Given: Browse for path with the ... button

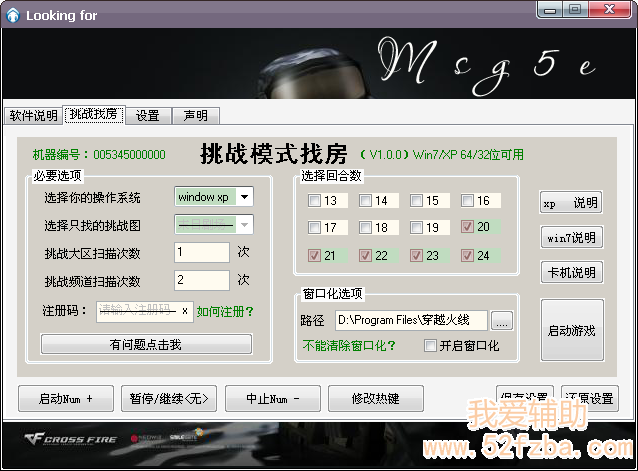Looking at the screenshot, I should (502, 321).
